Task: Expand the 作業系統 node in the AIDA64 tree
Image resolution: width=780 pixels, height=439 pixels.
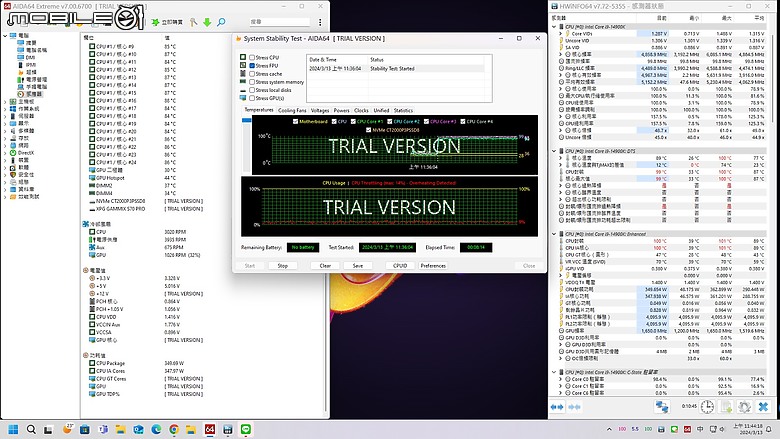Action: 5,109
